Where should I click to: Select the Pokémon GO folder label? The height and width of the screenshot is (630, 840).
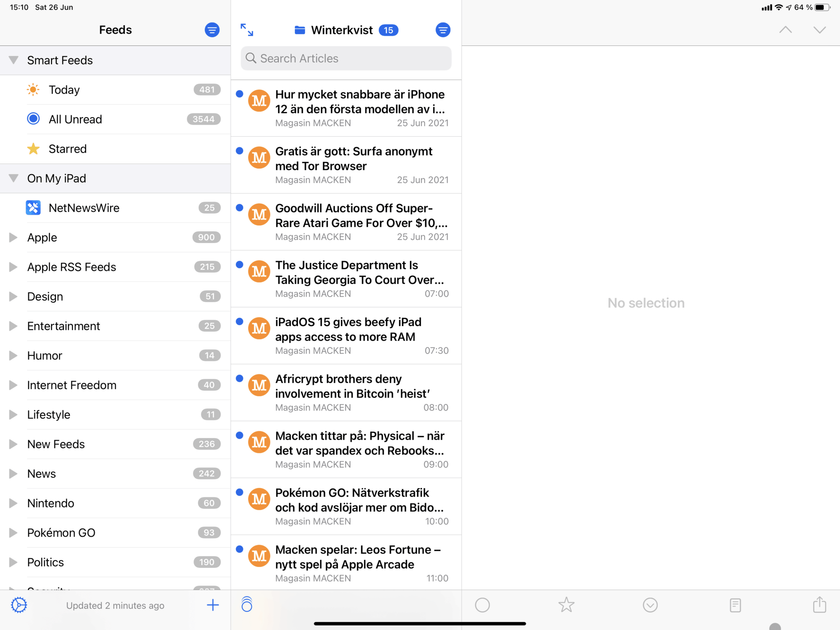61,533
